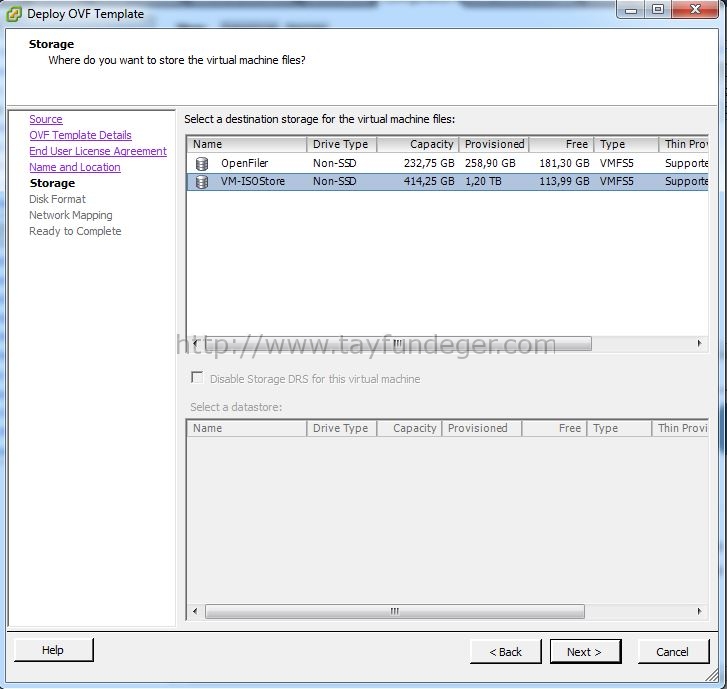Click lower datastore Type header
The image size is (727, 689).
619,428
